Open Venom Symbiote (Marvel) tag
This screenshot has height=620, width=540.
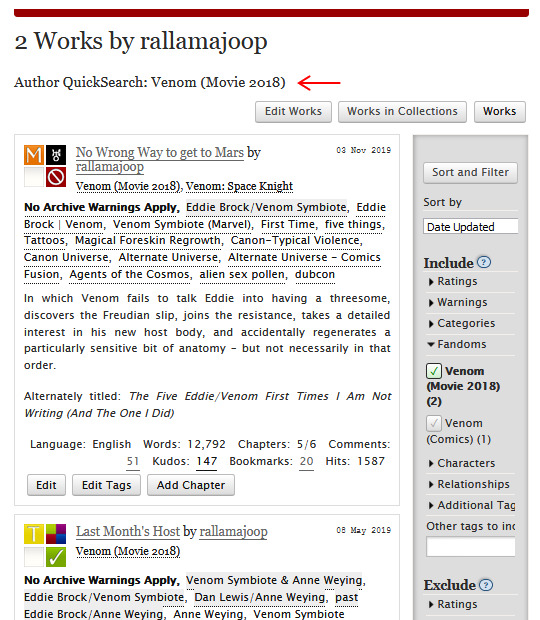point(182,224)
